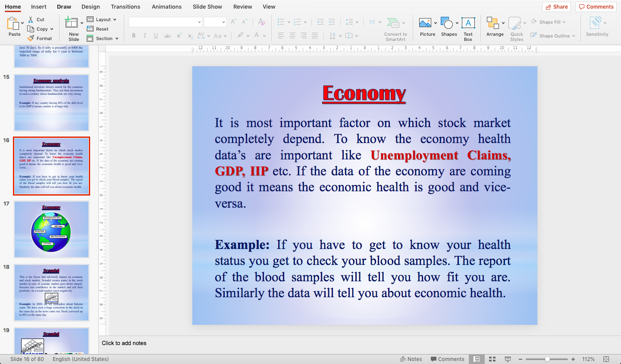Image resolution: width=621 pixels, height=364 pixels.
Task: Select slide 17 thumbnail with the globe
Action: (x=51, y=229)
